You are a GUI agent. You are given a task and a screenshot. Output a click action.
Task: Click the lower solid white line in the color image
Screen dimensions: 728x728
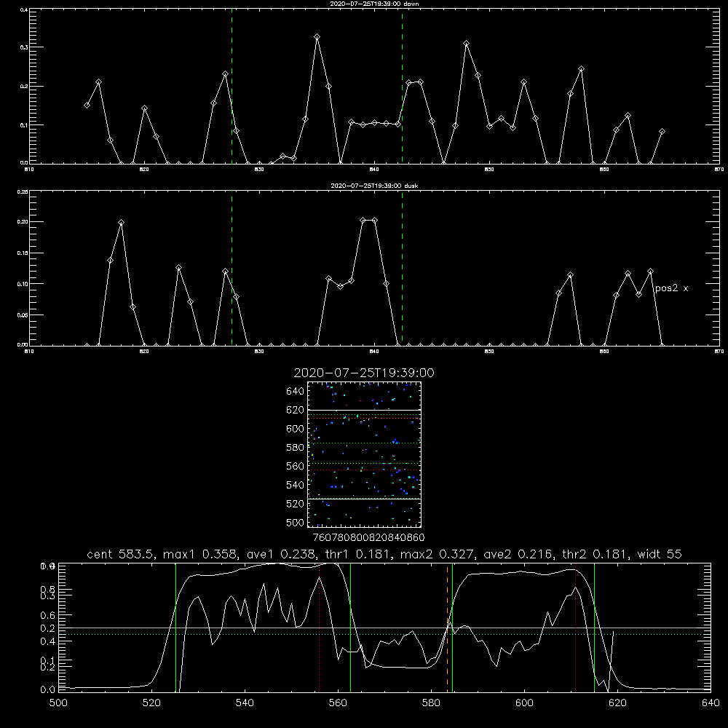[364, 499]
